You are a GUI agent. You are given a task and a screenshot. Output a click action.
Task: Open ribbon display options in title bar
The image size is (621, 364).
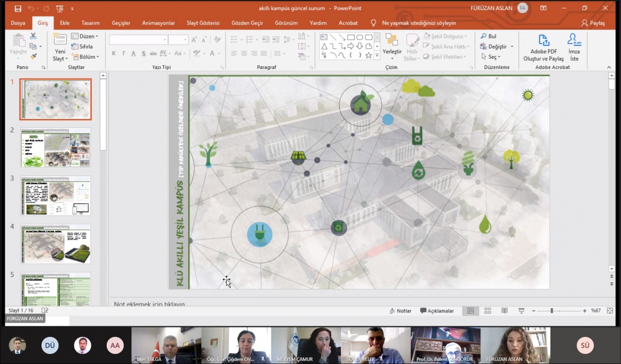click(x=544, y=8)
